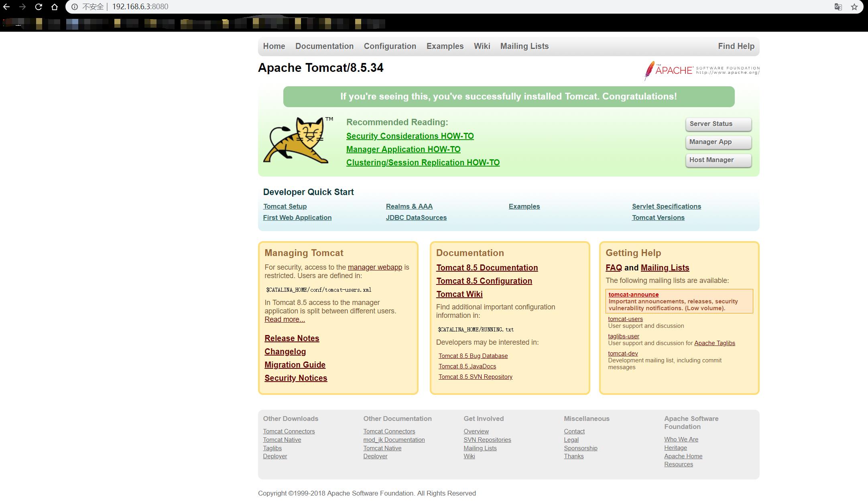Open the Wiki nav item
Image resolution: width=868 pixels, height=504 pixels.
[x=482, y=46]
